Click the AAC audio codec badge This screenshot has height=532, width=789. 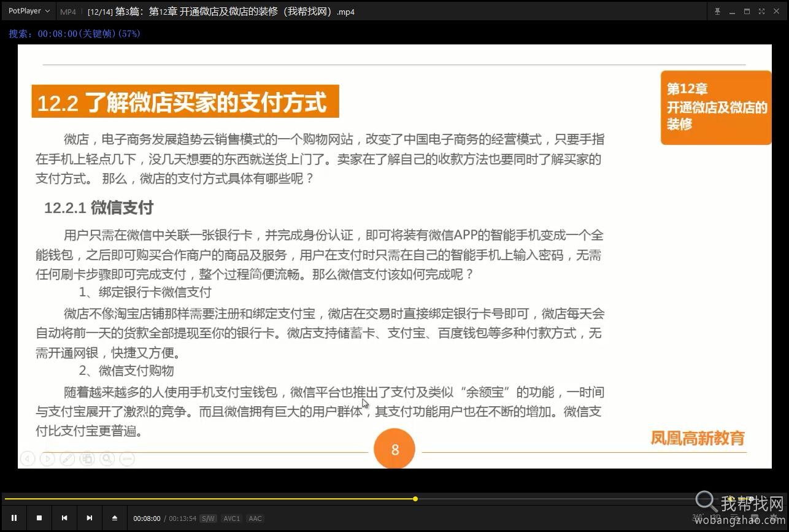[255, 519]
